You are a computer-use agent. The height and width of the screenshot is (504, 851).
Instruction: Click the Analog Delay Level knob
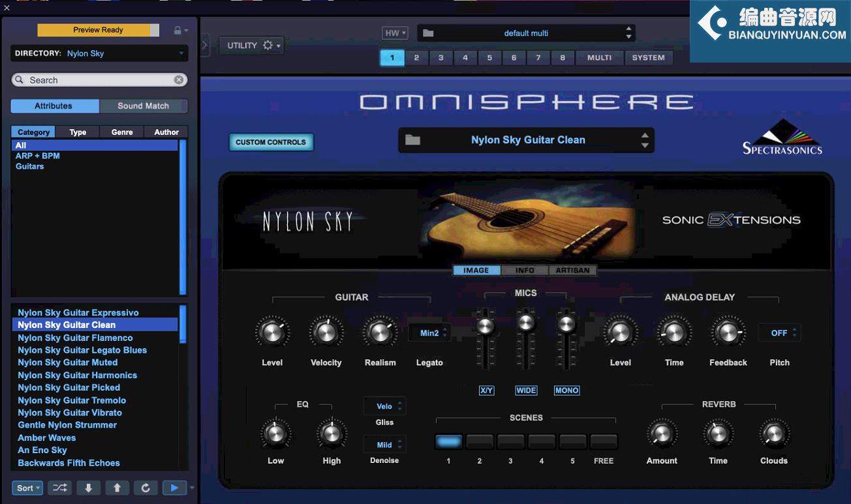click(x=620, y=333)
